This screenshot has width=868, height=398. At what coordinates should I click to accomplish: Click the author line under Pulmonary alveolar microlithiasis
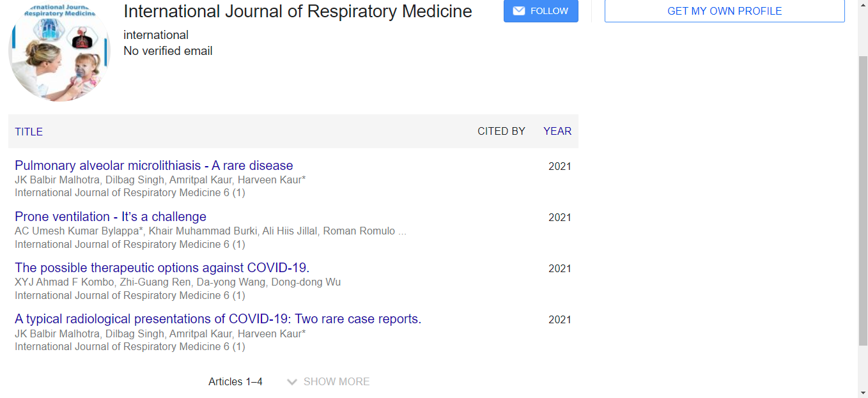pyautogui.click(x=160, y=180)
